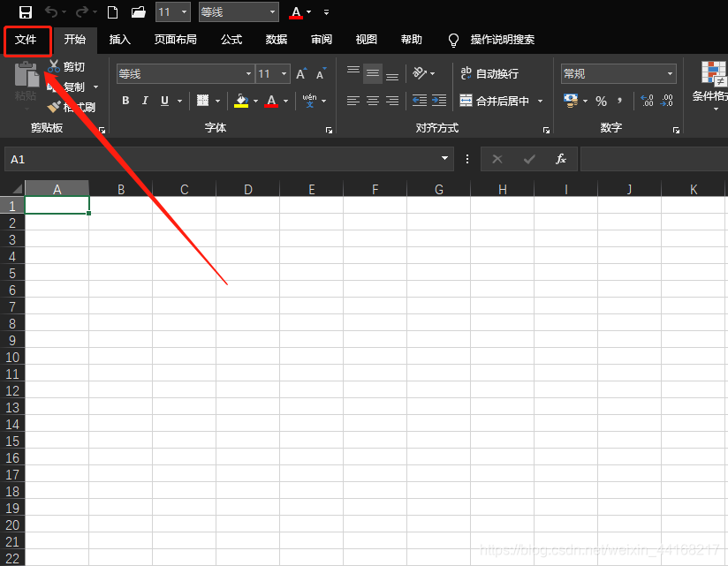Image resolution: width=728 pixels, height=566 pixels.
Task: Apply accounting number format icon
Action: (571, 100)
